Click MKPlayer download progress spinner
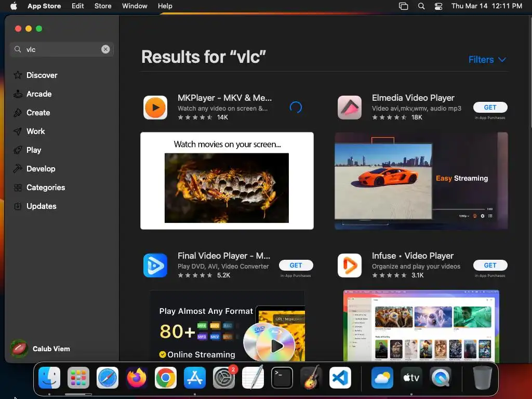The width and height of the screenshot is (532, 399). [296, 107]
